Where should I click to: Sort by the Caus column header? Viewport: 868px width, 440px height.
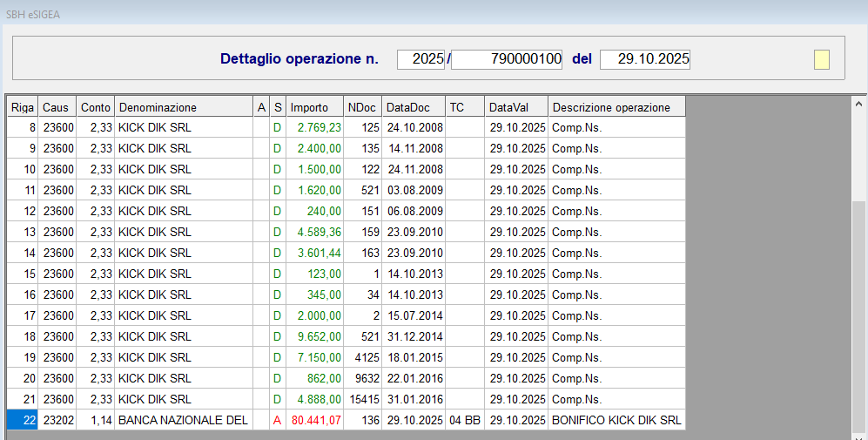[x=57, y=107]
